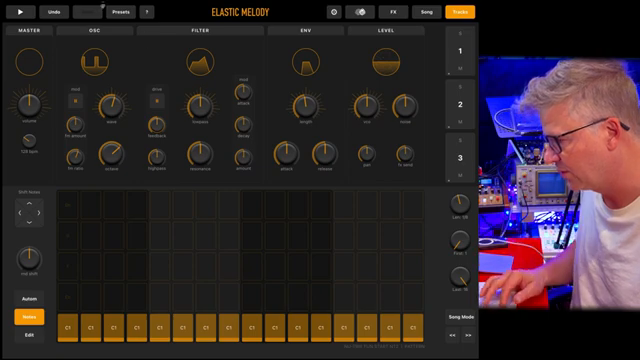
Task: Click the fx send knob
Action: click(x=405, y=154)
